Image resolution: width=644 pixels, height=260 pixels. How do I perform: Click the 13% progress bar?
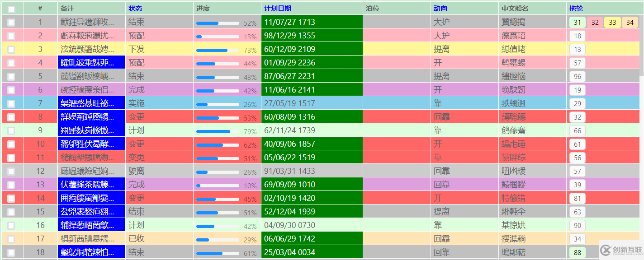[218, 37]
